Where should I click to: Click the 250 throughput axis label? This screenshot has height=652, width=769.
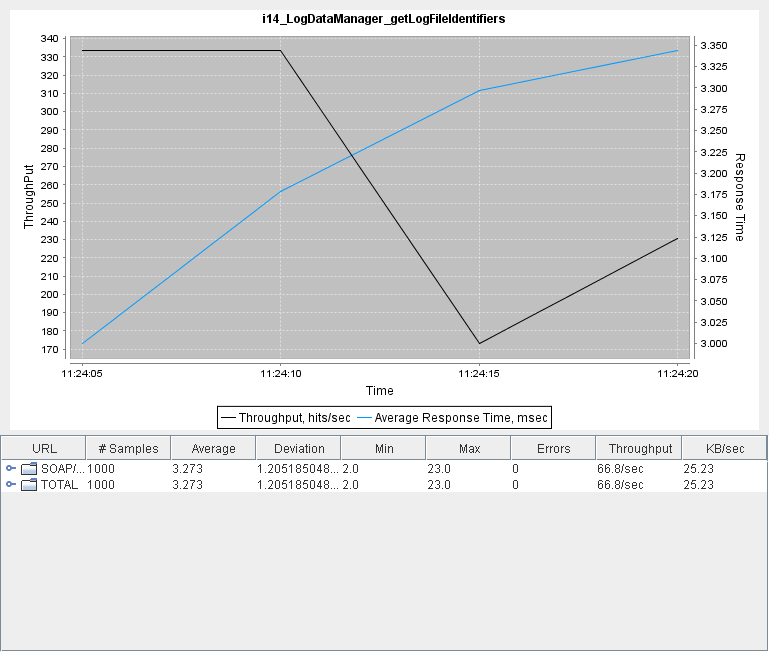[49, 203]
